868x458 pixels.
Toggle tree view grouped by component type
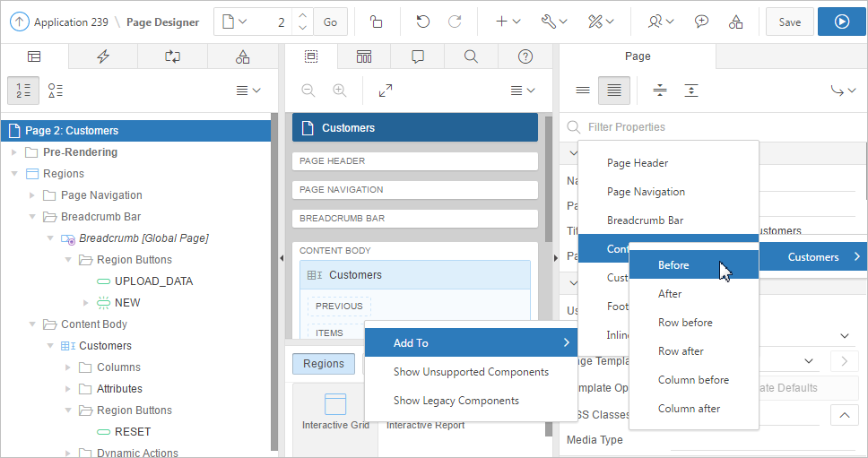56,91
